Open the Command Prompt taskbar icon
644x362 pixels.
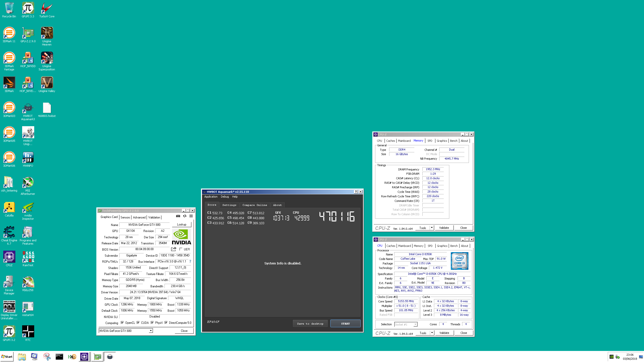[x=59, y=356]
